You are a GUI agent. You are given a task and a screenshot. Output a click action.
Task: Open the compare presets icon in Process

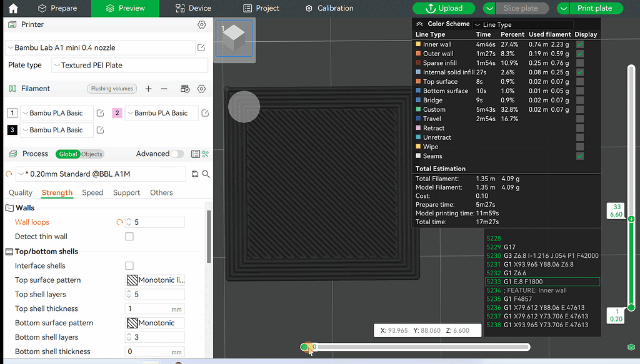205,154
